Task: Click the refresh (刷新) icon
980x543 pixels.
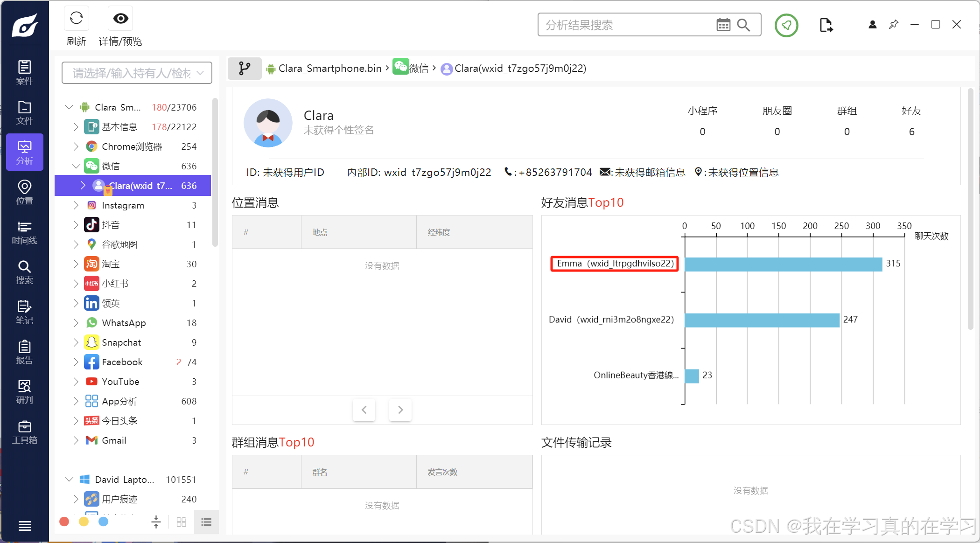Action: [76, 19]
